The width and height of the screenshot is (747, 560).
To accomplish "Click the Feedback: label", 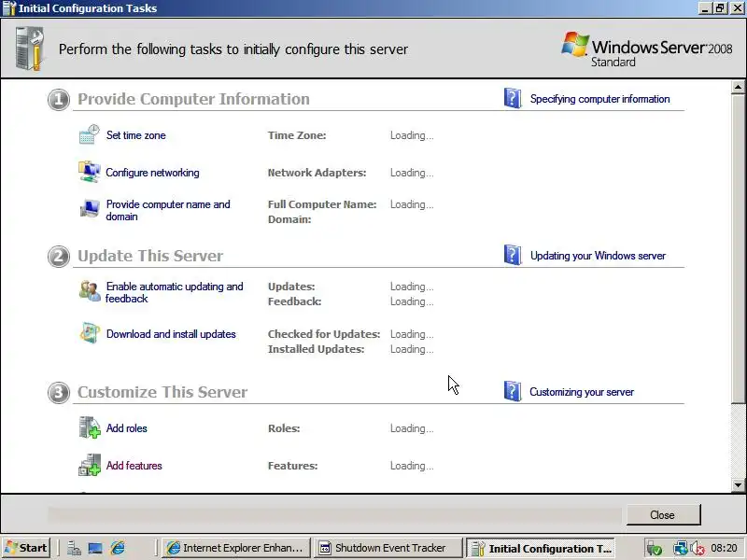I will coord(294,301).
